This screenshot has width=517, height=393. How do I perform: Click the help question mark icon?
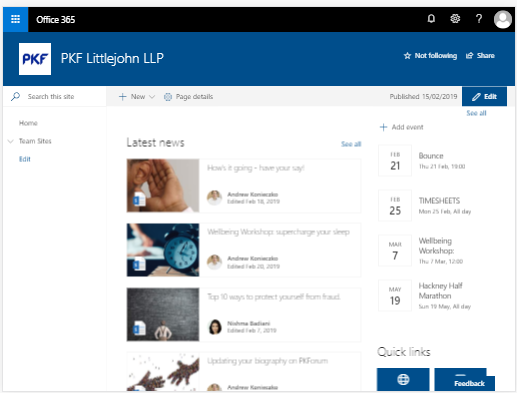click(479, 19)
